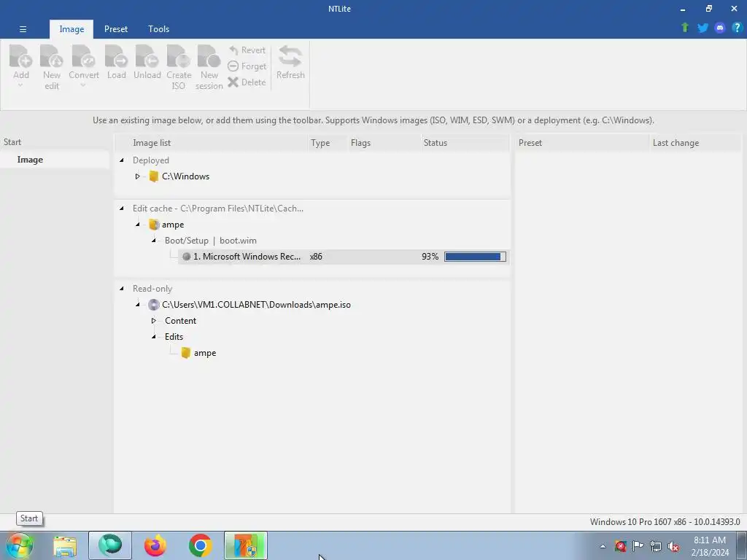Collapse the Boot/Setup boot.wim node
The image size is (747, 560).
153,241
